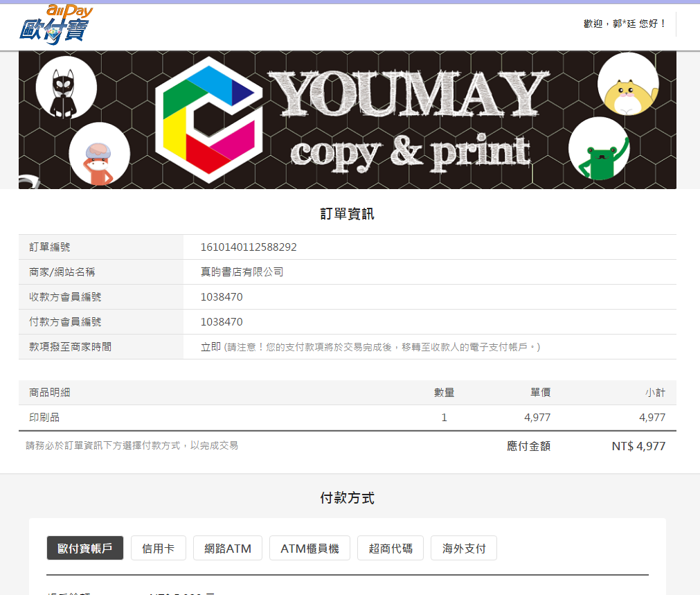Pick the 超商代碼 payment option
The image size is (700, 595).
[391, 549]
